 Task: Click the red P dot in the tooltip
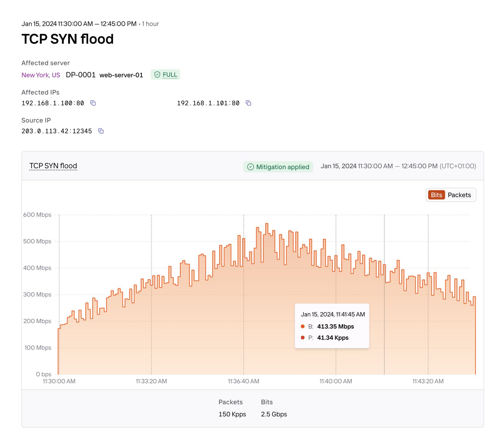303,338
